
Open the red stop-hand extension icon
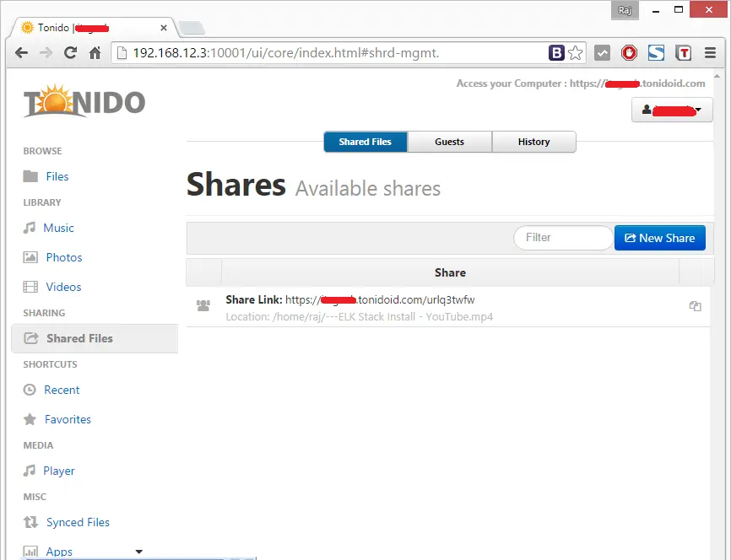point(629,53)
